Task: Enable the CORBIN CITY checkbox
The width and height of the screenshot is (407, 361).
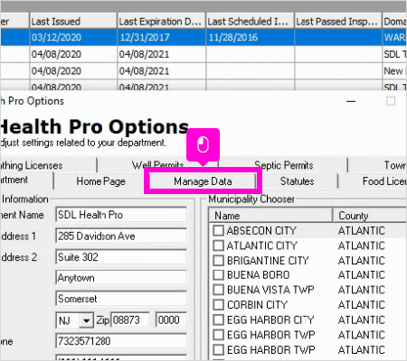Action: click(218, 304)
